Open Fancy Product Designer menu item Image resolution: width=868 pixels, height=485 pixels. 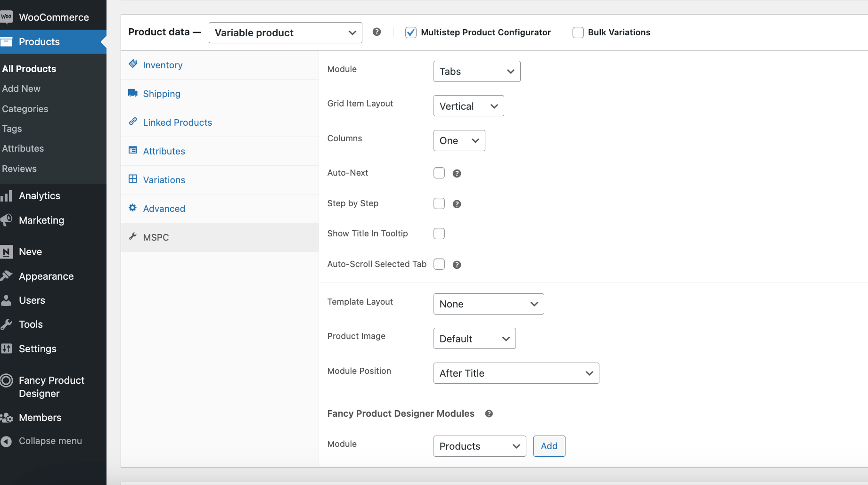pos(53,387)
